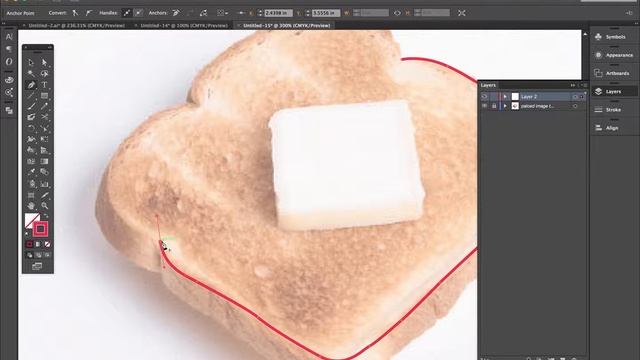This screenshot has width=640, height=360.
Task: Click the None color button
Action: (47, 244)
